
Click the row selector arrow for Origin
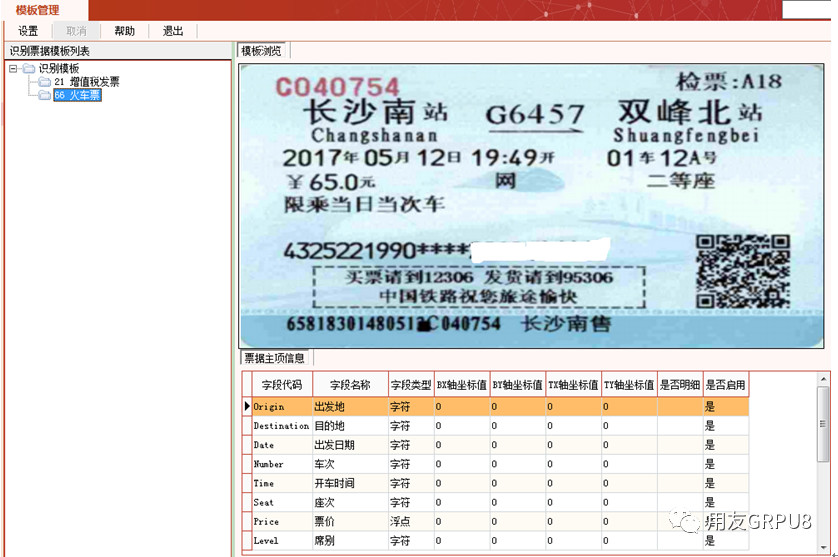pyautogui.click(x=247, y=407)
